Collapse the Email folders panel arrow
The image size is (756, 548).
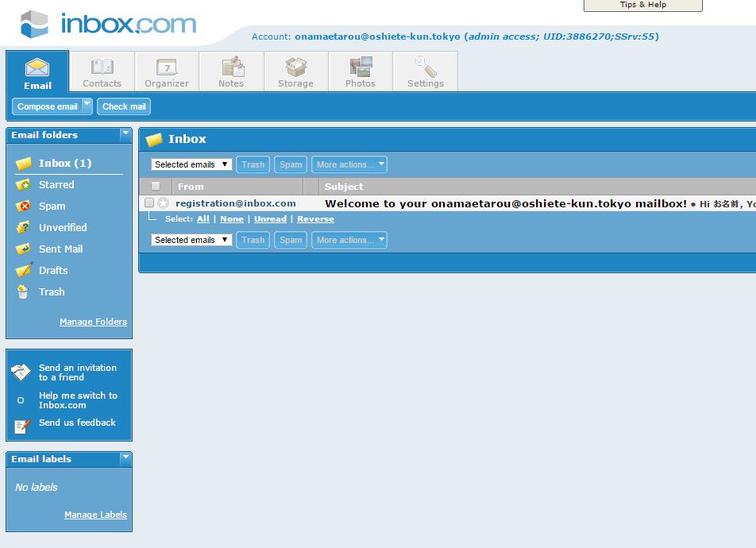click(125, 133)
